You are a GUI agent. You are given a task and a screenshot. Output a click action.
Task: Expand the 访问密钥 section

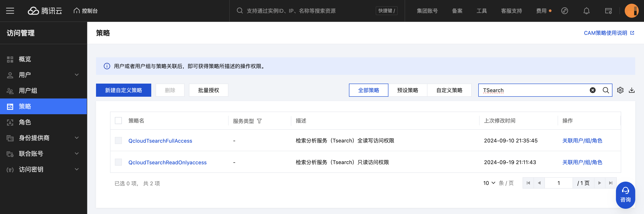(43, 169)
